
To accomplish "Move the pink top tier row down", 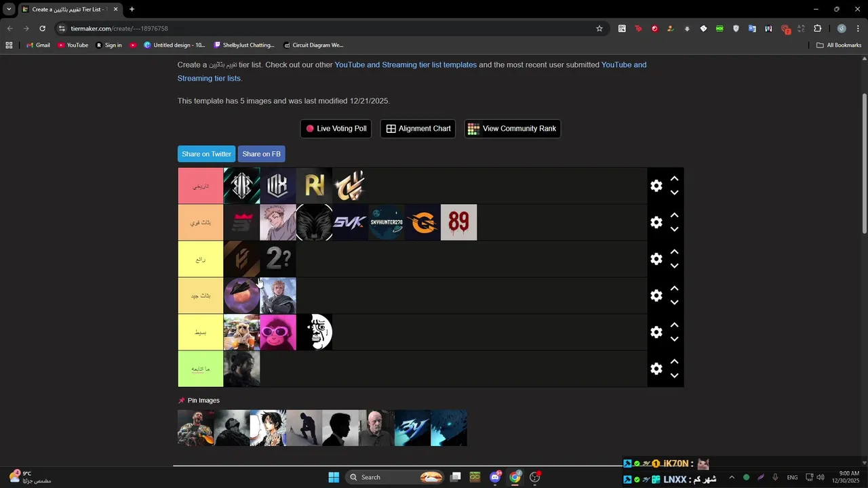I will (674, 192).
